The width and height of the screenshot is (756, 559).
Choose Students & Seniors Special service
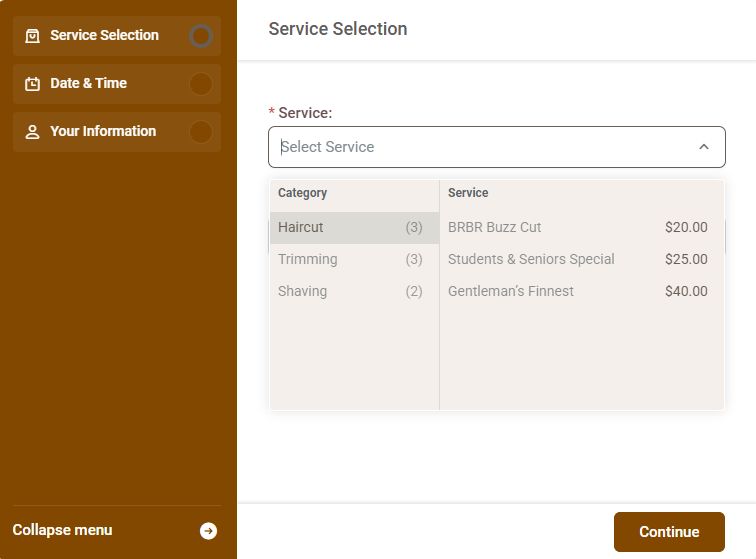577,259
